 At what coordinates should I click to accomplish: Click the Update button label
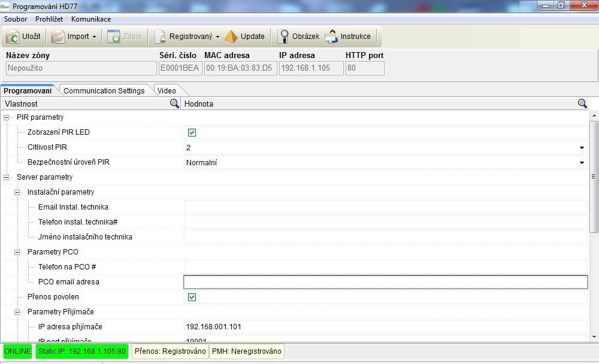(x=253, y=37)
